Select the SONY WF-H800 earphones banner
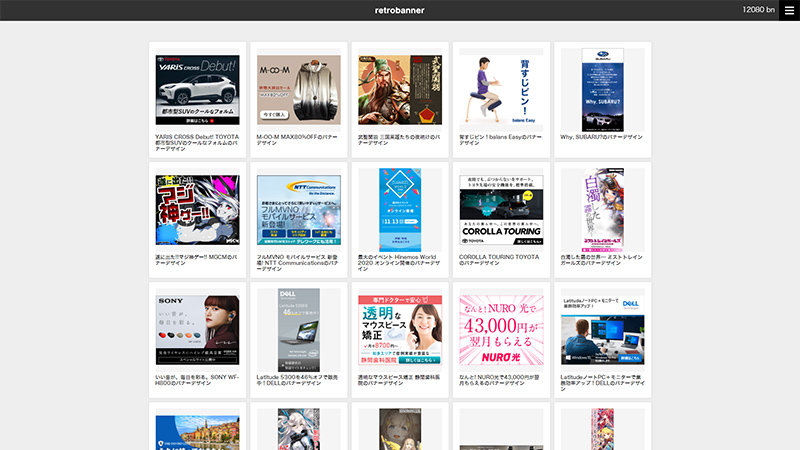The width and height of the screenshot is (800, 450). pos(197,329)
